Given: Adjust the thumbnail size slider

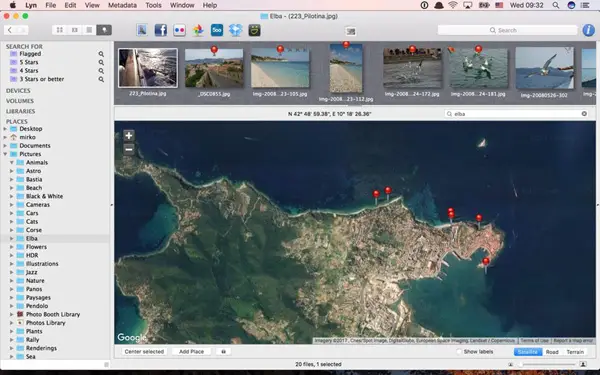Looking at the screenshot, I should tap(546, 364).
